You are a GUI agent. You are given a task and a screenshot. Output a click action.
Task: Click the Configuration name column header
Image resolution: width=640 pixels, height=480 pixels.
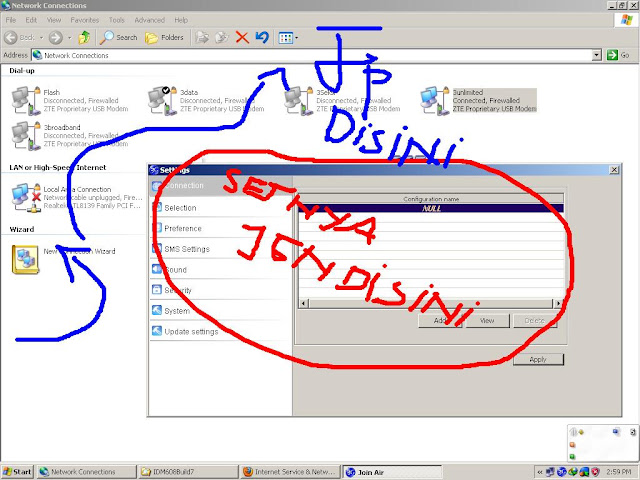(x=431, y=199)
